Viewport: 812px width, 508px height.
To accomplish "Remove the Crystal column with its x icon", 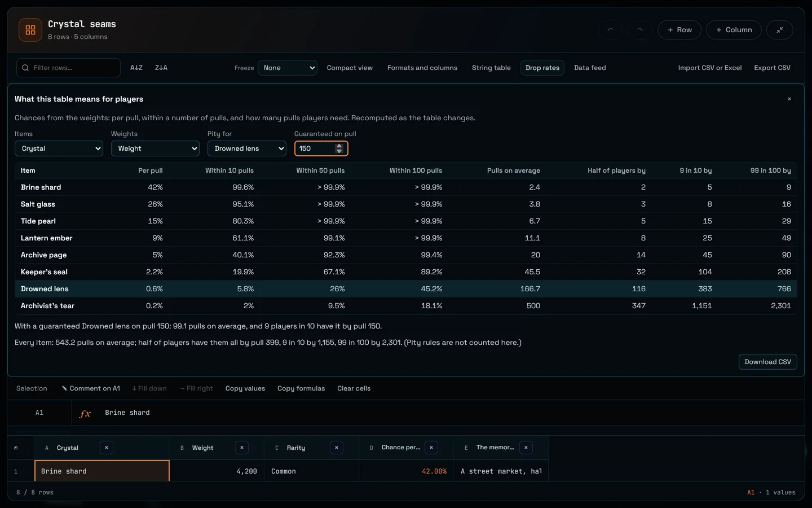I will (107, 448).
